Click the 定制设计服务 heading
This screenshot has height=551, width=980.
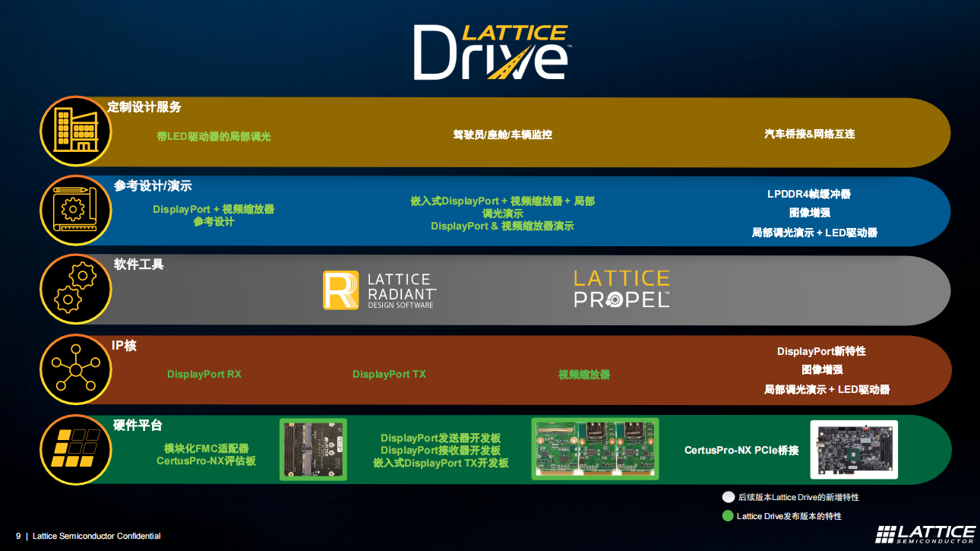point(144,107)
